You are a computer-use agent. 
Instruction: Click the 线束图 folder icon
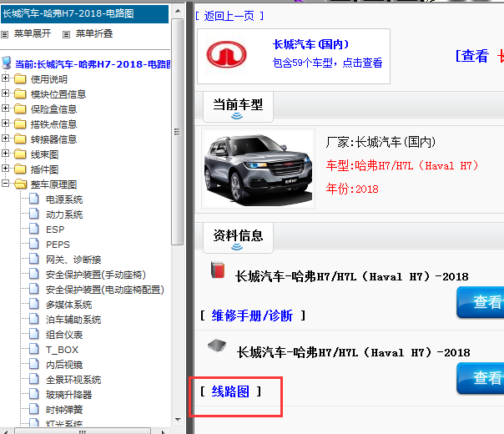click(x=20, y=154)
